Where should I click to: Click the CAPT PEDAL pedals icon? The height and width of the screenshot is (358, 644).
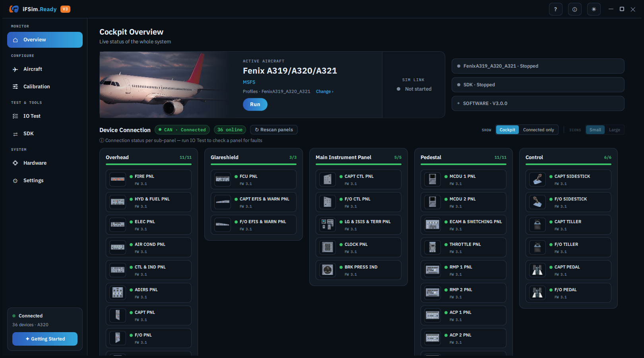(x=537, y=270)
